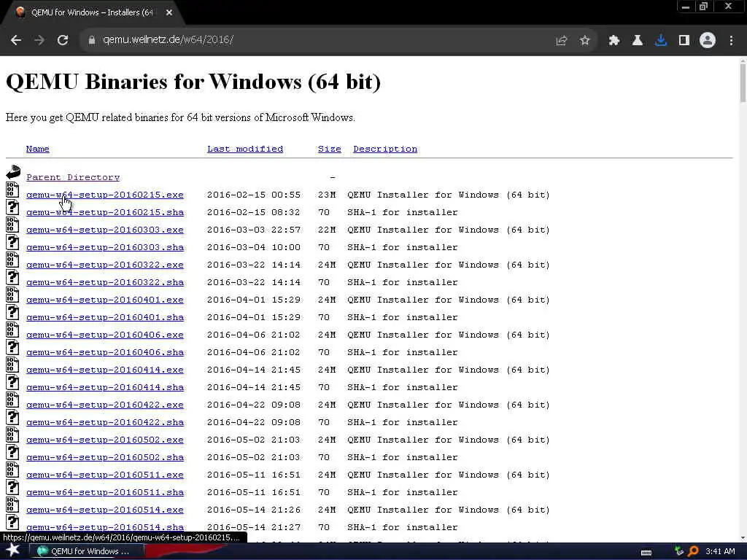Open qemu-w64-setup-20160502.sha file
The image size is (747, 560).
(x=105, y=458)
